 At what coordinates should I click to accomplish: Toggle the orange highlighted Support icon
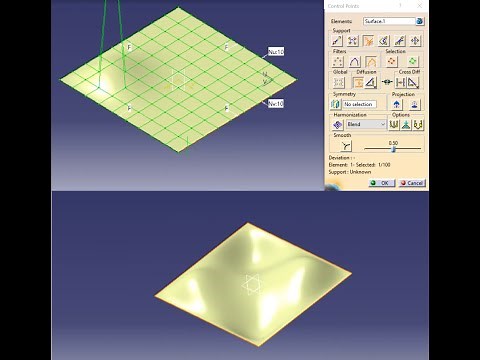[368, 41]
